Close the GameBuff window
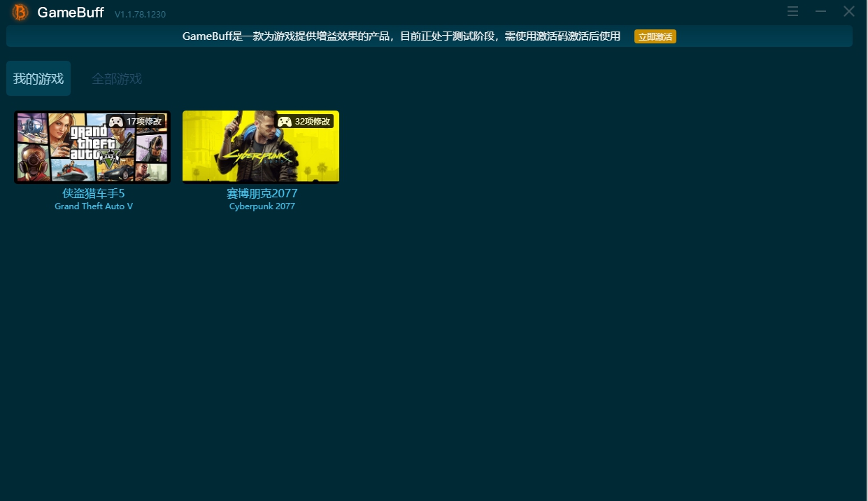868x501 pixels. (x=848, y=11)
